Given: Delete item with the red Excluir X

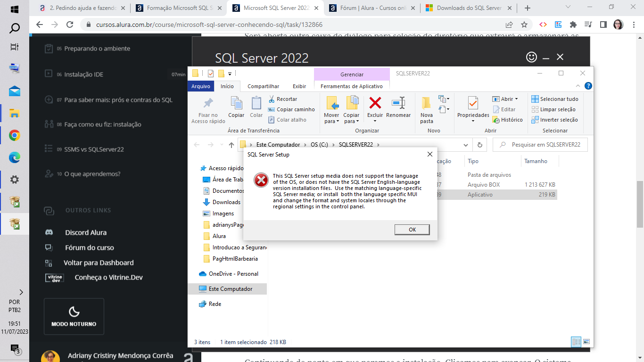Looking at the screenshot, I should 375,103.
